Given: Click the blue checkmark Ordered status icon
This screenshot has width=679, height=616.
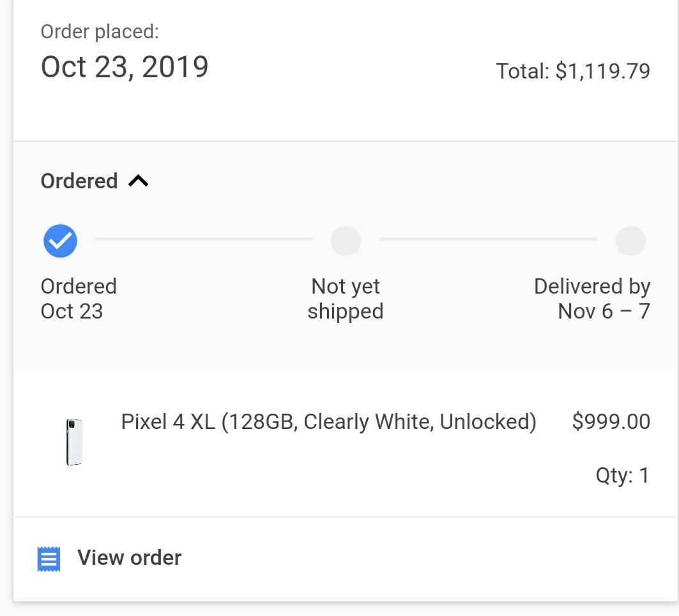Looking at the screenshot, I should point(60,241).
